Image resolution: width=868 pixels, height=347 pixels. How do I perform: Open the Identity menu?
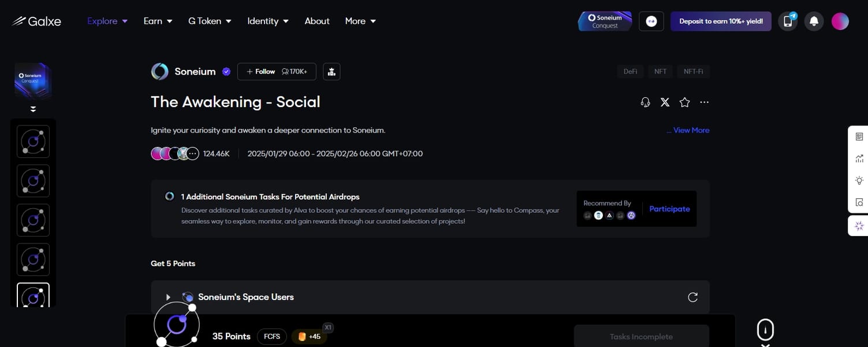click(x=268, y=21)
